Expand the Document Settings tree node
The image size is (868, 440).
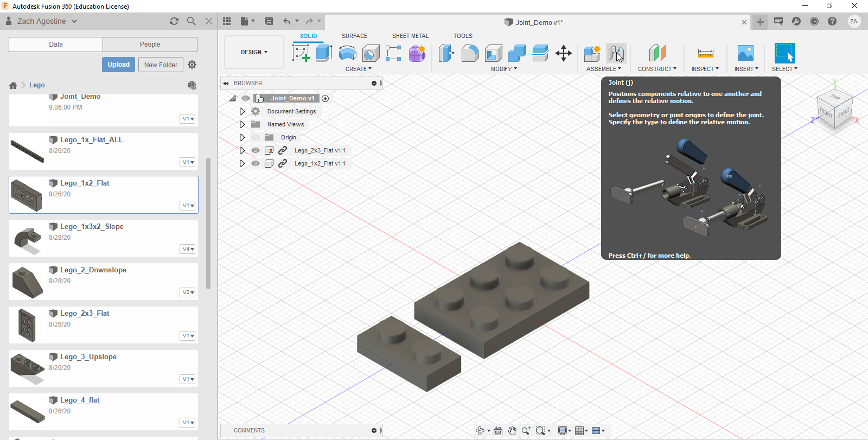(242, 111)
